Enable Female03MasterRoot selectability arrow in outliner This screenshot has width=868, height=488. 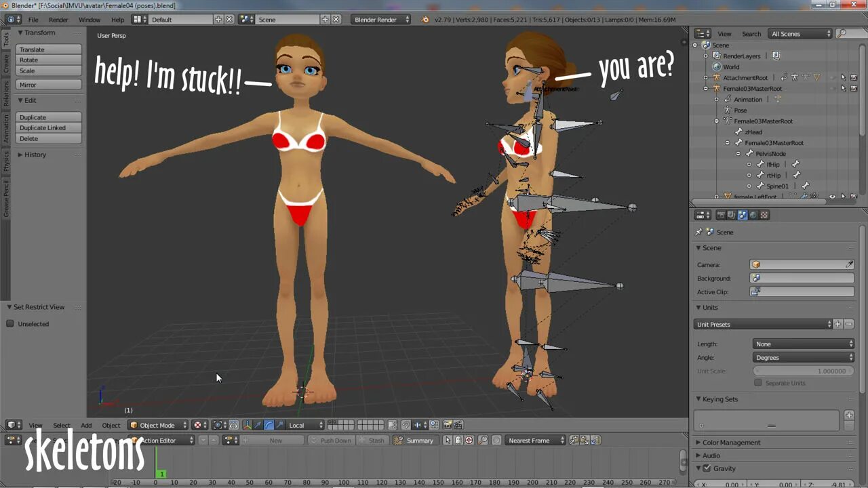[x=843, y=88]
